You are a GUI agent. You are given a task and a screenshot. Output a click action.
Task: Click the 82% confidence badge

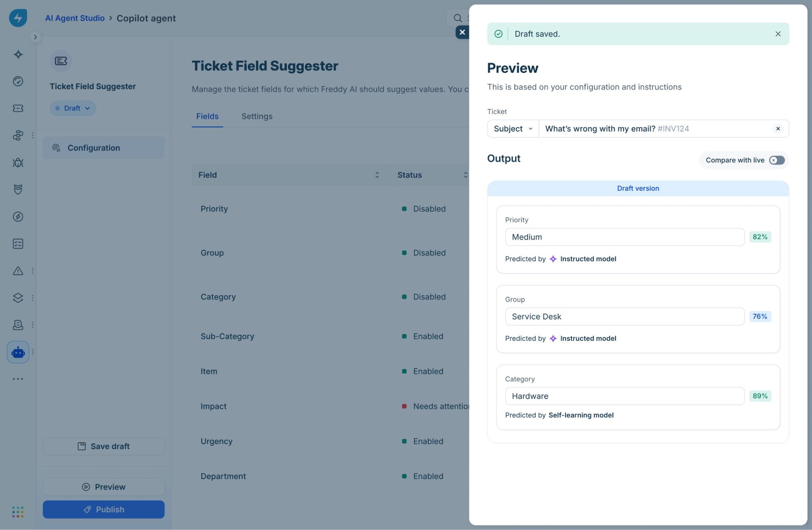[760, 237]
